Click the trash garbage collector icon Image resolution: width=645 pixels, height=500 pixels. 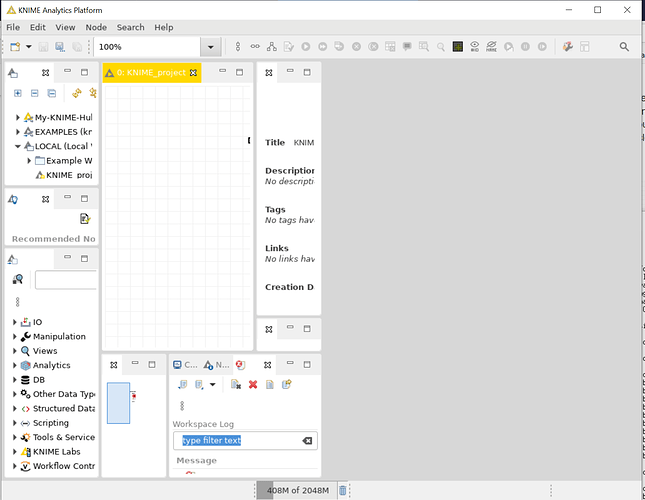point(343,490)
